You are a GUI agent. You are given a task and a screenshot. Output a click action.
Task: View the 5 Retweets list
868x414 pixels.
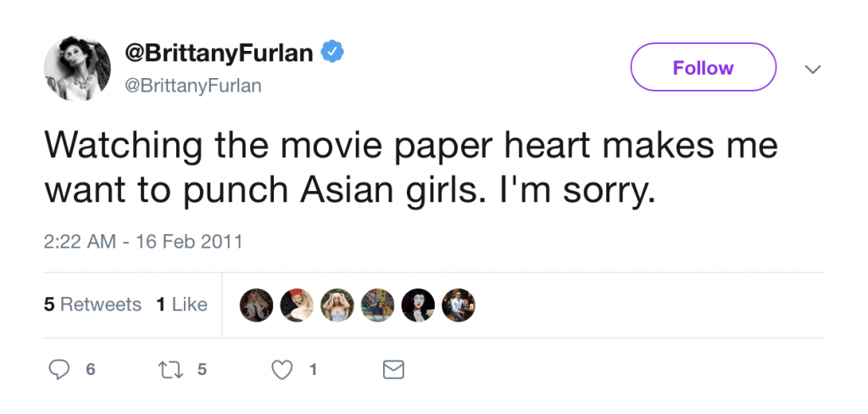92,305
